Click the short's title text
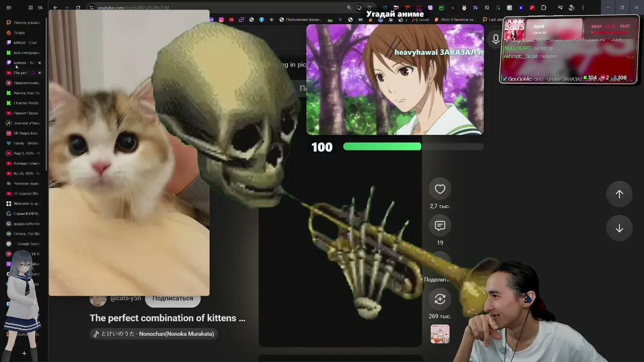Image resolution: width=644 pixels, height=362 pixels. coord(168,318)
